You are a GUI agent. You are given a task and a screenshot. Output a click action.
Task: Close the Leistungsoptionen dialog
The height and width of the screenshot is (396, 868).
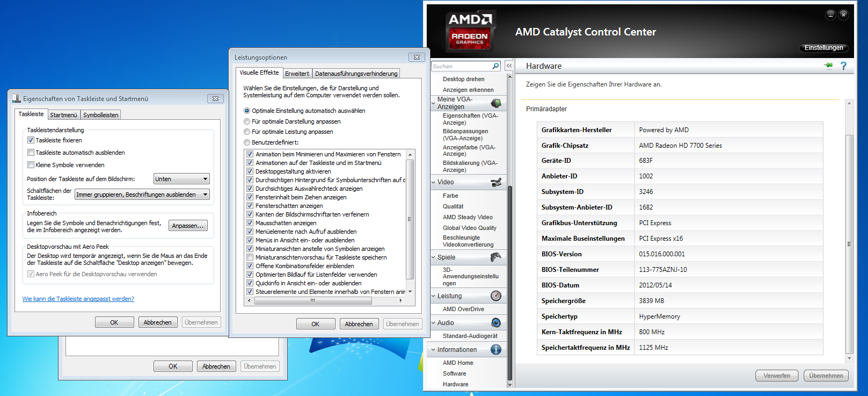point(417,57)
